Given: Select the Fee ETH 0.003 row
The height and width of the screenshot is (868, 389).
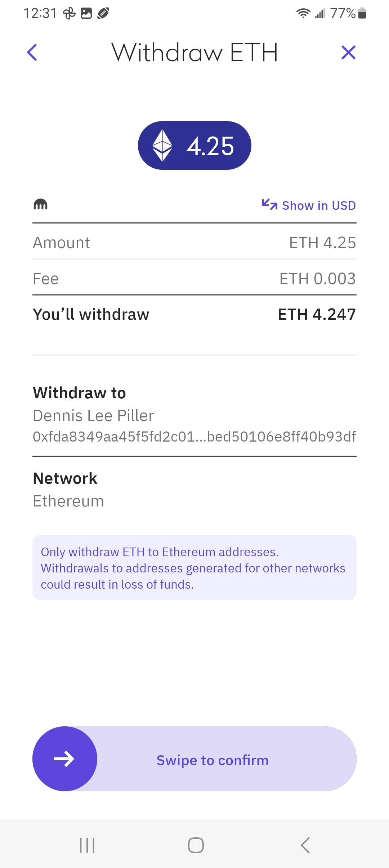Looking at the screenshot, I should coord(194,279).
